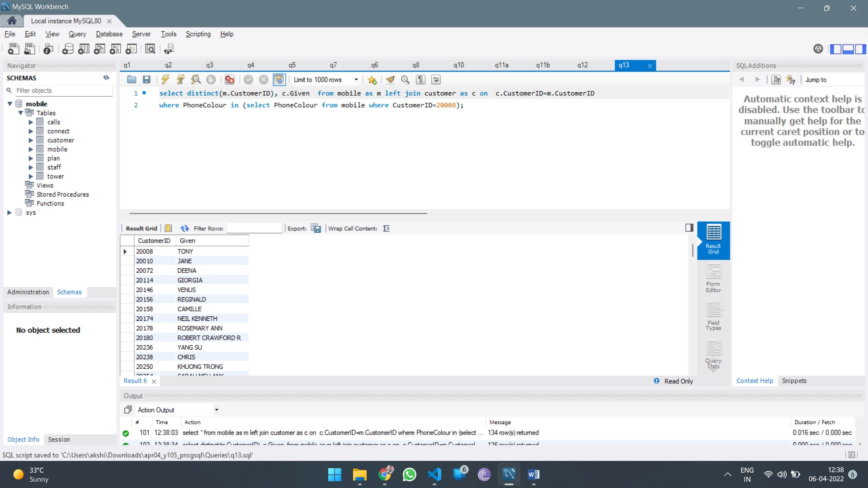Expand the customer table
868x488 pixels.
[31, 140]
